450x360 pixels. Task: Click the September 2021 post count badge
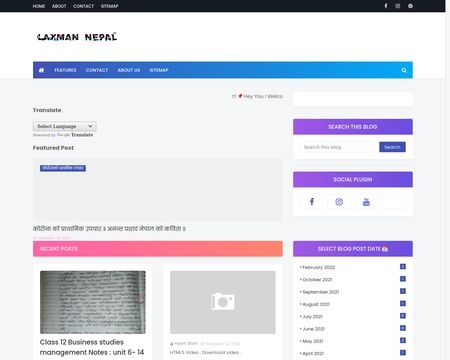tap(403, 291)
